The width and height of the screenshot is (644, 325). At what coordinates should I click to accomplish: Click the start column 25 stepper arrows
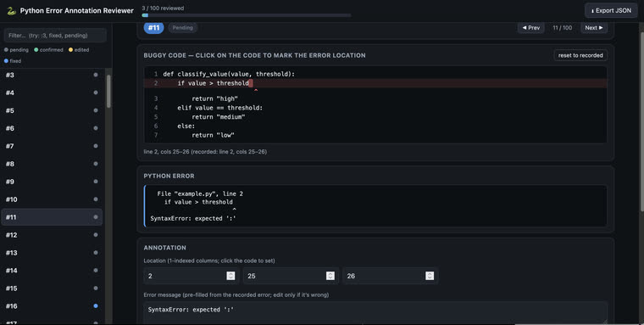click(330, 276)
